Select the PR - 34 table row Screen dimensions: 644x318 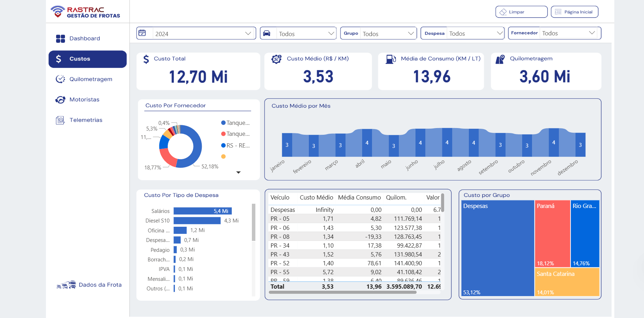[355, 245]
